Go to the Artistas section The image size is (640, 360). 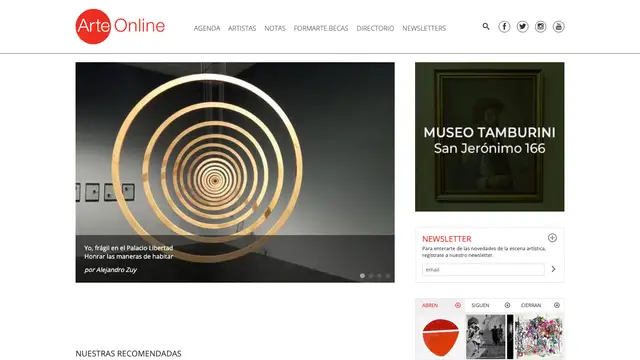pos(242,28)
